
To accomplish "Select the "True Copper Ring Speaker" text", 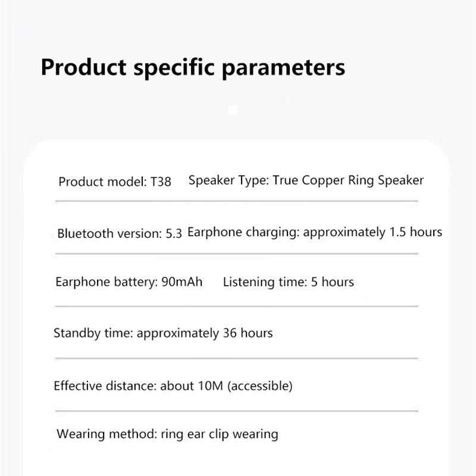I will 348,180.
